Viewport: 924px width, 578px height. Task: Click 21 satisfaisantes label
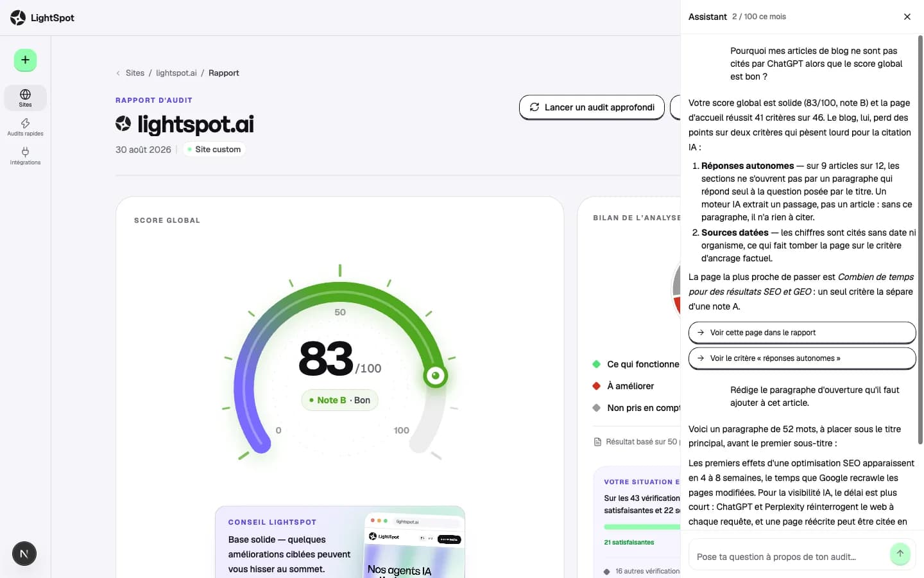(629, 543)
